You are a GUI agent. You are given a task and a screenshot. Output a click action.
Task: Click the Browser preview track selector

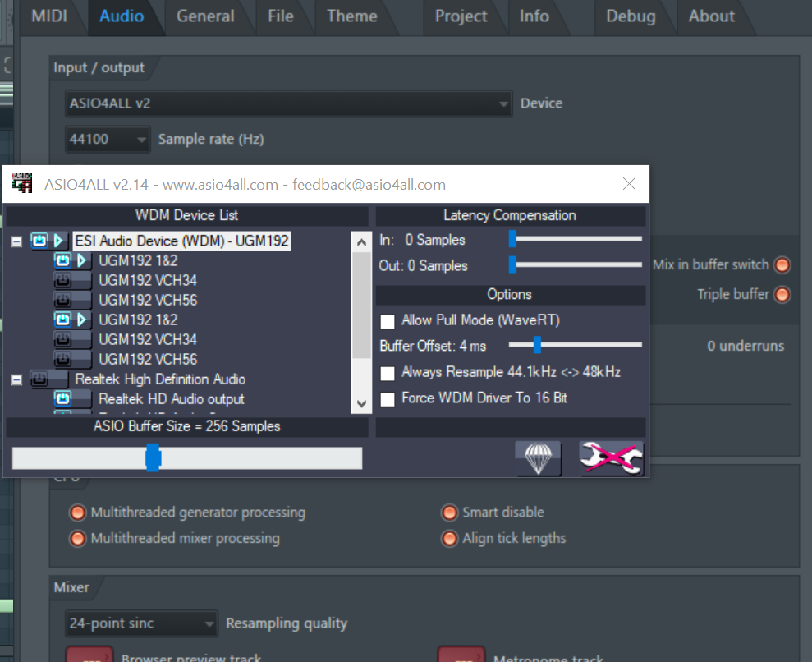pos(89,655)
